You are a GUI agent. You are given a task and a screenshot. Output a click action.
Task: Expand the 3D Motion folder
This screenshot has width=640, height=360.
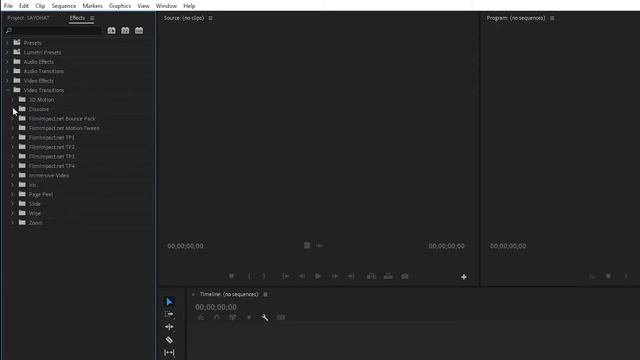12,100
